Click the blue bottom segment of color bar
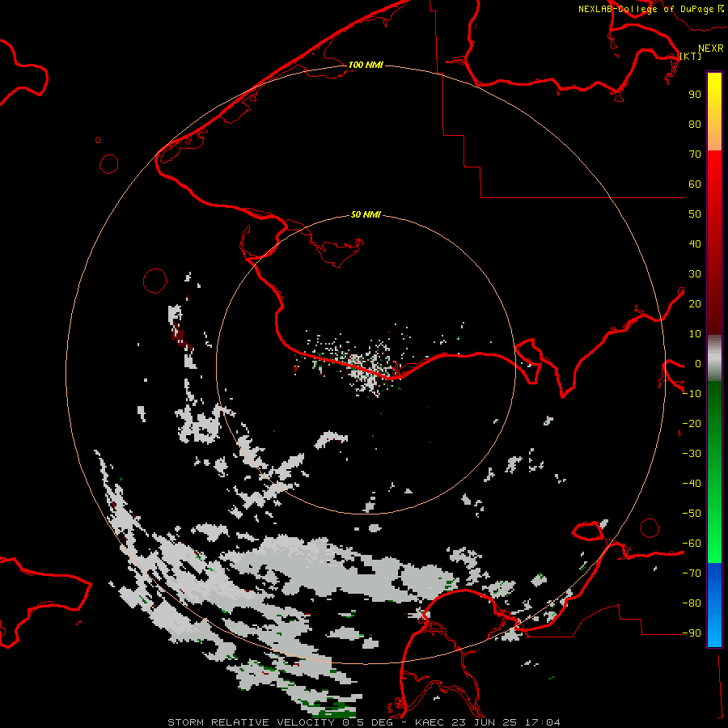This screenshot has width=728, height=728. coord(714,604)
